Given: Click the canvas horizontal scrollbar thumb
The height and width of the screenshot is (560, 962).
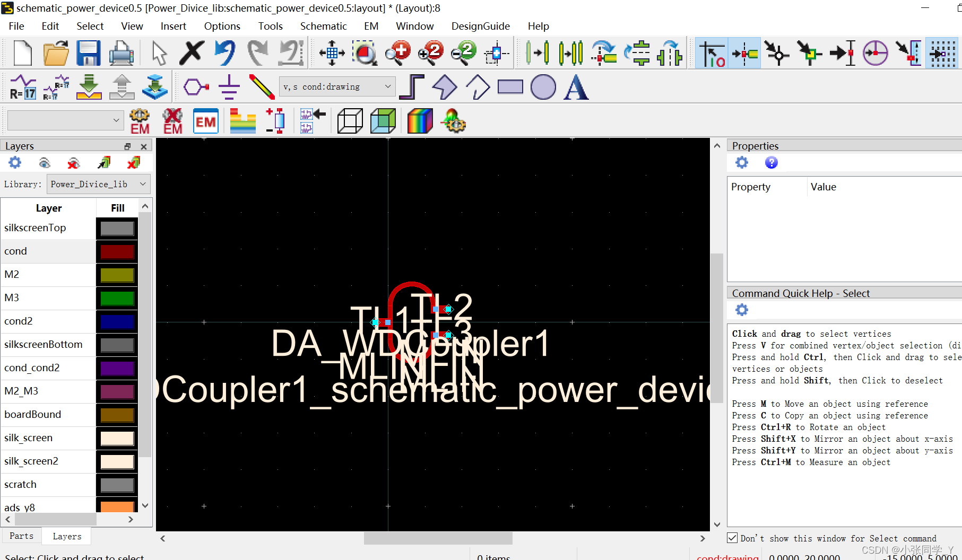Looking at the screenshot, I should [438, 538].
